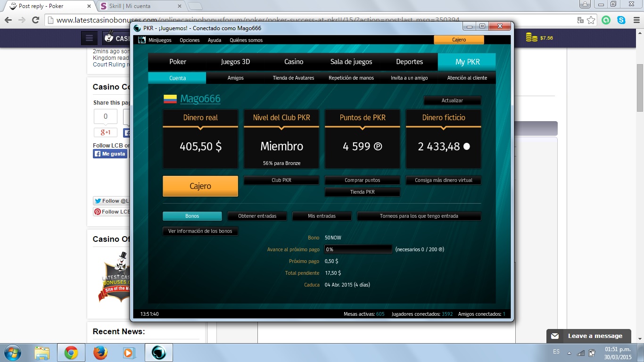644x362 pixels.
Task: Open the Club PKR button
Action: pos(281,180)
